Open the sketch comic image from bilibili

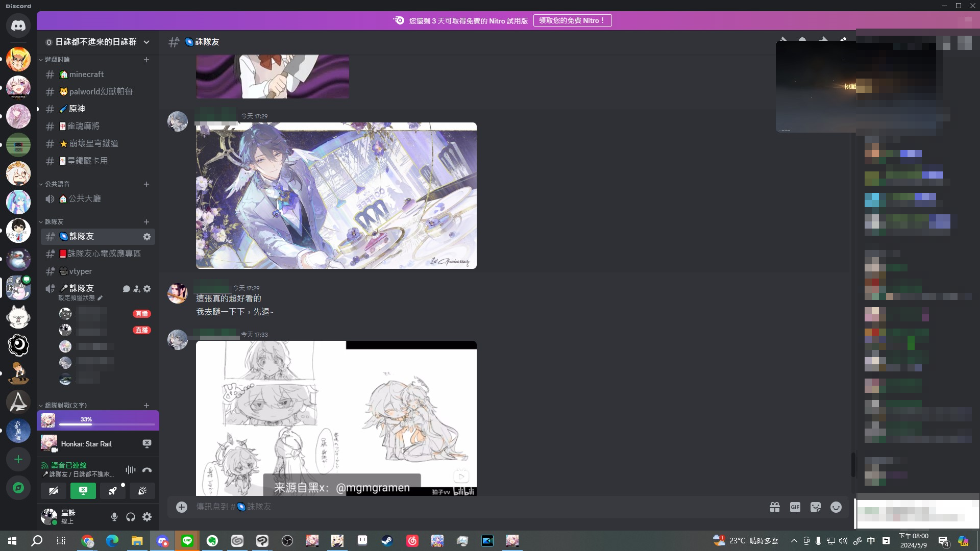click(x=336, y=418)
